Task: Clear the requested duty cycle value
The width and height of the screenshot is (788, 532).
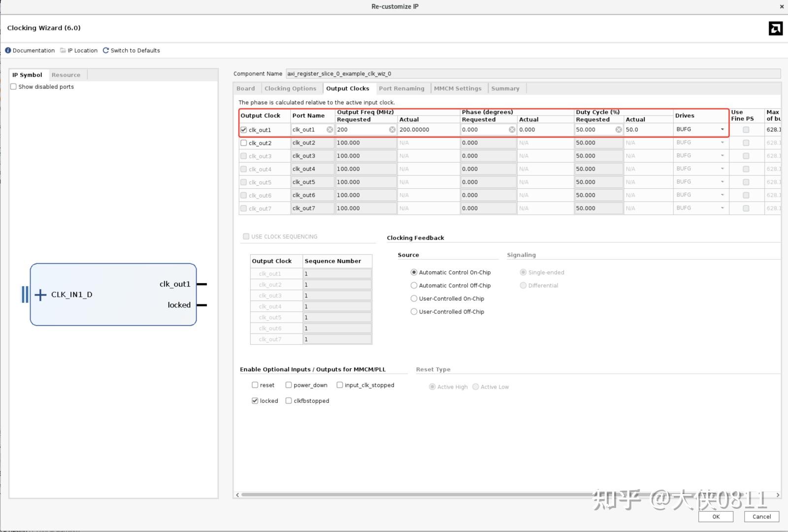Action: pyautogui.click(x=618, y=130)
